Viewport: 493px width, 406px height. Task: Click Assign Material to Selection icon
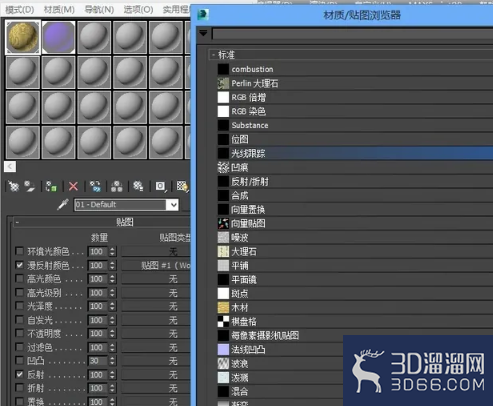click(51, 186)
